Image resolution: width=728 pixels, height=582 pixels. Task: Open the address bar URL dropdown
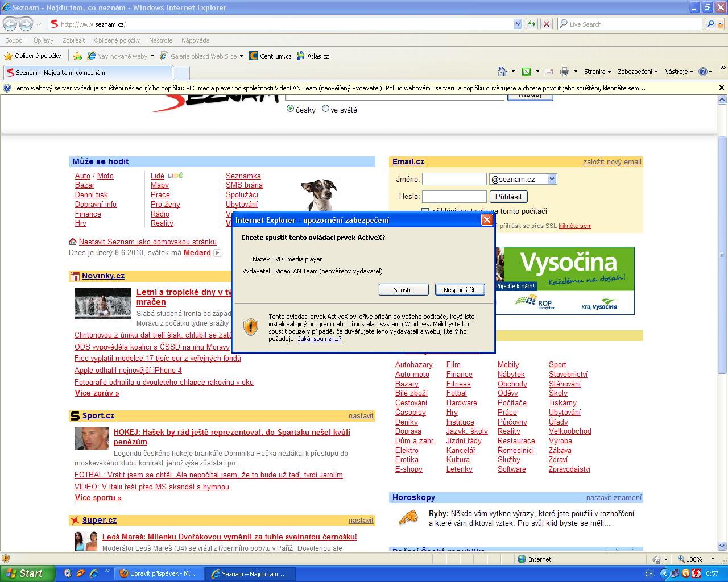(x=518, y=24)
